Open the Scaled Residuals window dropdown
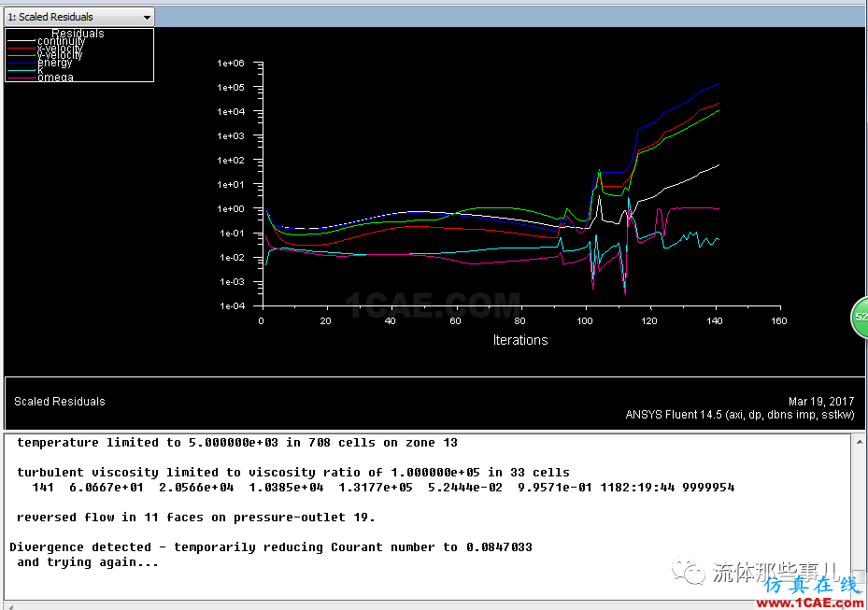This screenshot has height=610, width=868. click(79, 17)
